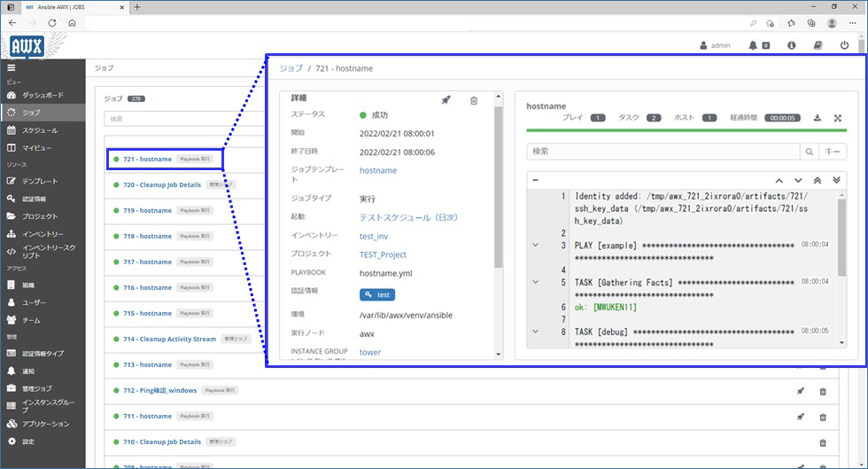Open 管理ジョブ in sidebar
The height and width of the screenshot is (469, 868).
43,388
